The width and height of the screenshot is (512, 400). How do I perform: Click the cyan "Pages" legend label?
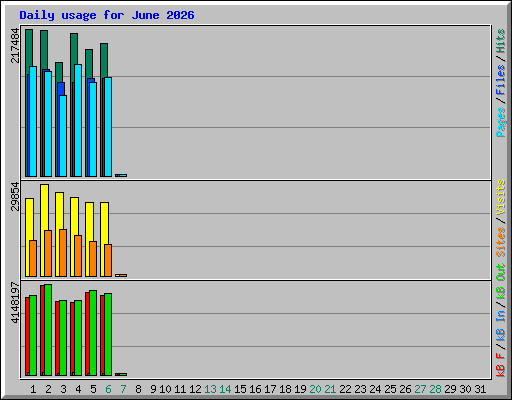(x=500, y=122)
